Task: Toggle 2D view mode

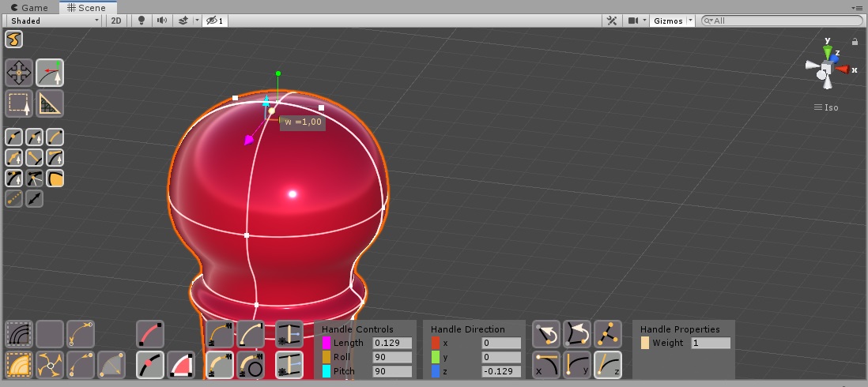Action: [115, 21]
